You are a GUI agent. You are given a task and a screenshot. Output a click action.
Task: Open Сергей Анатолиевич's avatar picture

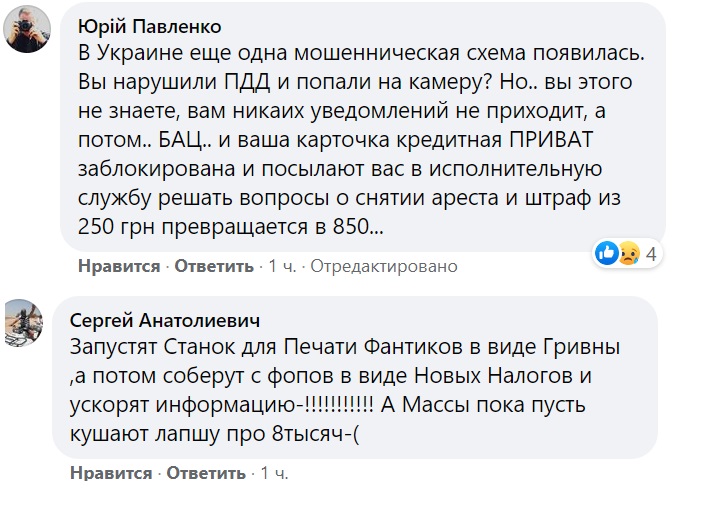(x=24, y=322)
